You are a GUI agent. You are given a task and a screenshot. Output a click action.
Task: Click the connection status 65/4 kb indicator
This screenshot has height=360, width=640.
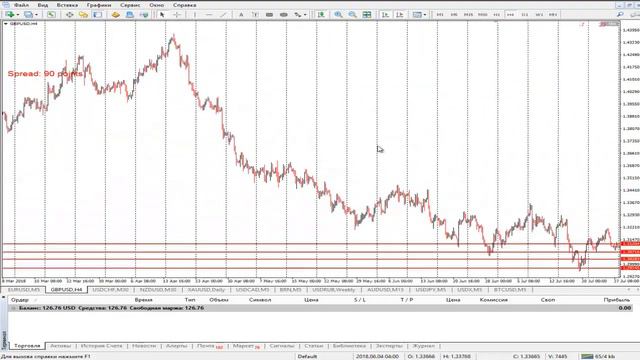598,356
